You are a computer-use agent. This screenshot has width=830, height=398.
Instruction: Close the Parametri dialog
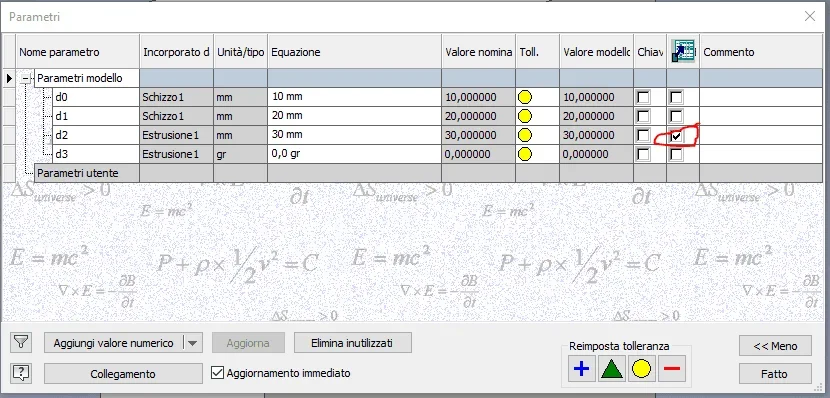809,16
